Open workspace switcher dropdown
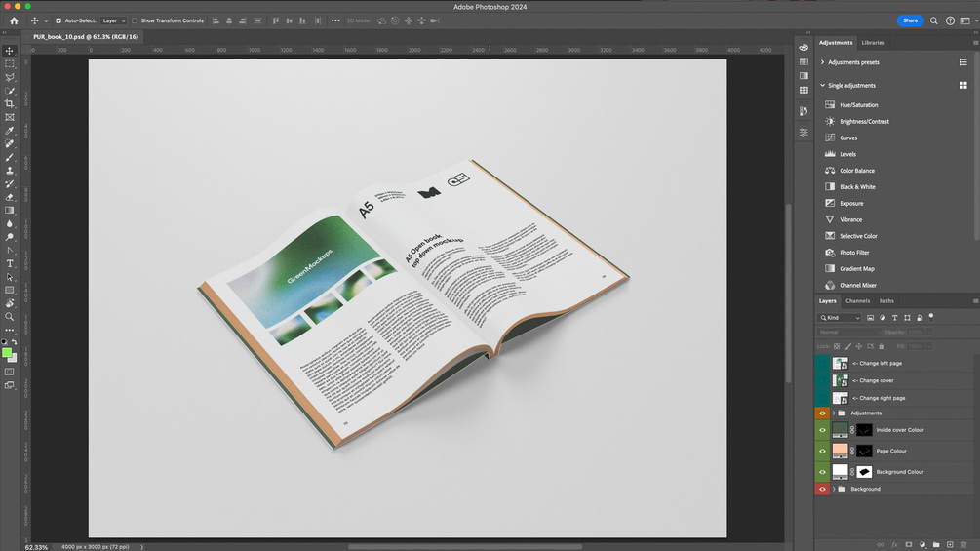This screenshot has height=551, width=980. (968, 20)
